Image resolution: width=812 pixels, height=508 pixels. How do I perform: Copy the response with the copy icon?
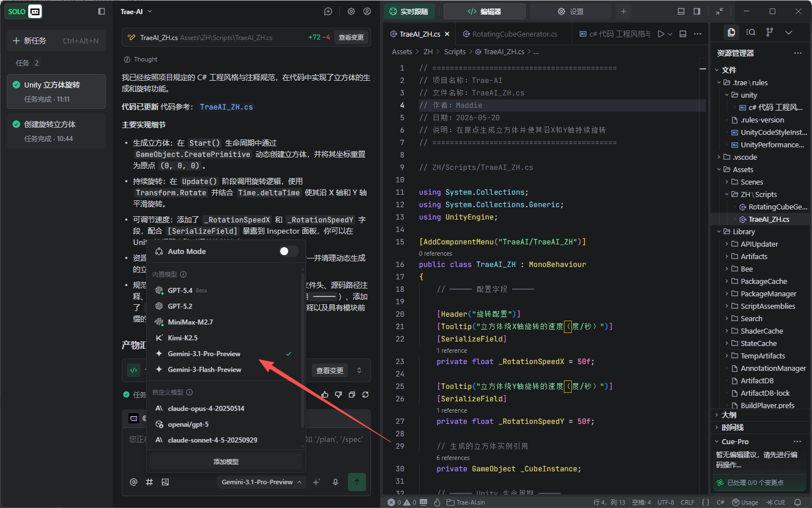click(352, 395)
